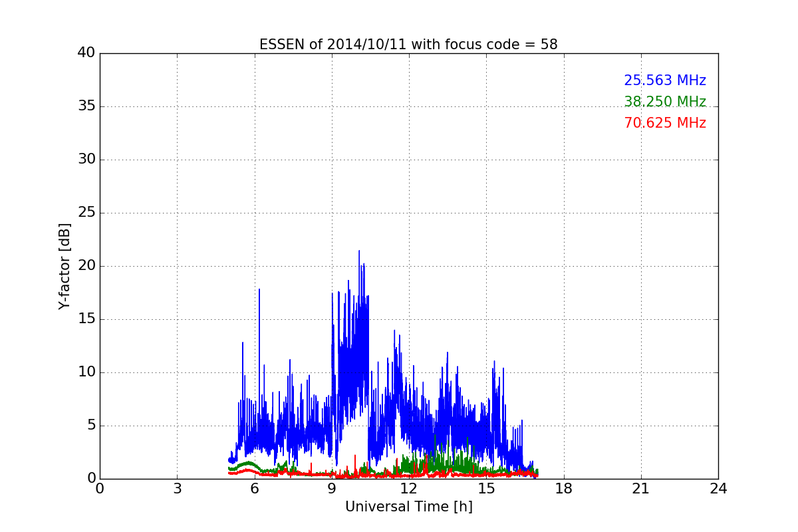The image size is (798, 532).
Task: Click y-axis tick value 20
Action: tap(86, 266)
